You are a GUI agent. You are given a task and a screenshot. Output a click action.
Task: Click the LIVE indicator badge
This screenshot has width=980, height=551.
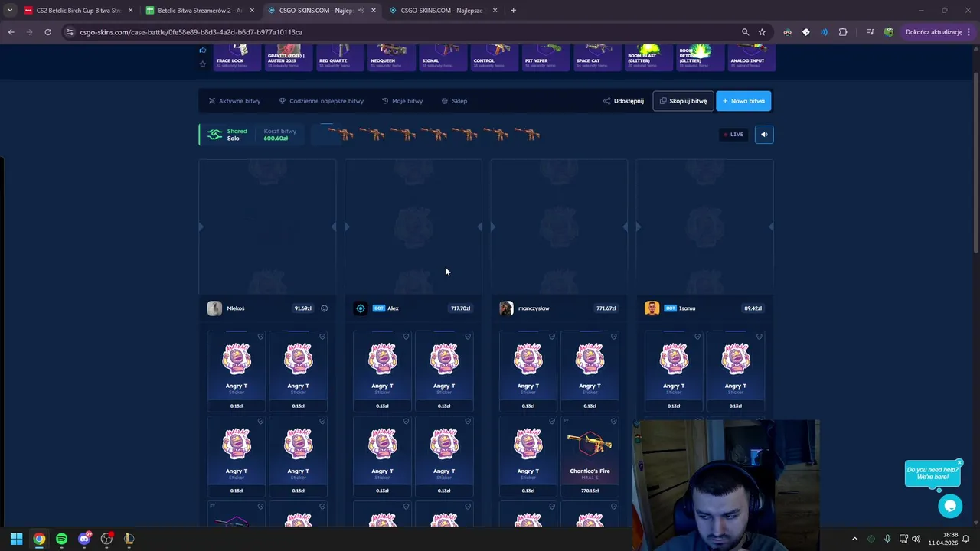pyautogui.click(x=733, y=135)
